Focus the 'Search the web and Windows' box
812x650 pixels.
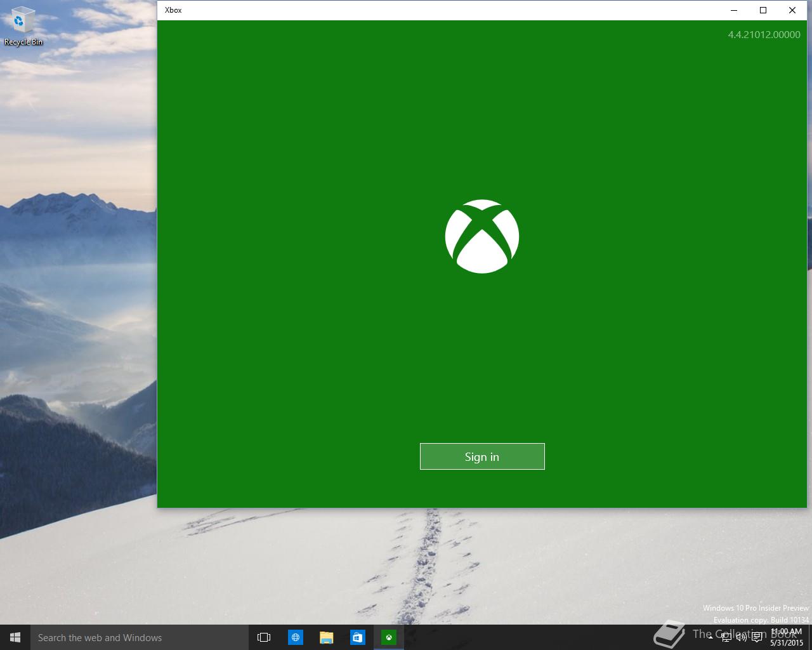click(x=139, y=637)
